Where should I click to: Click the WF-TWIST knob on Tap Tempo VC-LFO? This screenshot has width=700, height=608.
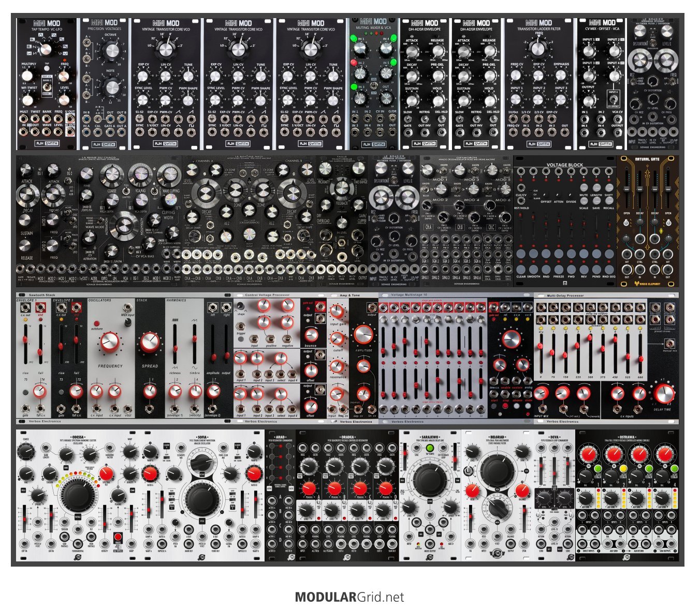point(27,99)
